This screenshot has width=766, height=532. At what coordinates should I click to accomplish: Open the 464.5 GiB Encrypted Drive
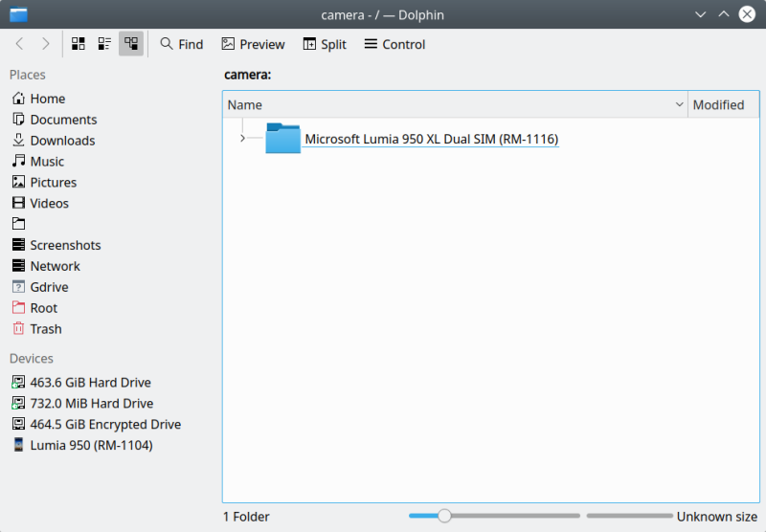tap(97, 424)
